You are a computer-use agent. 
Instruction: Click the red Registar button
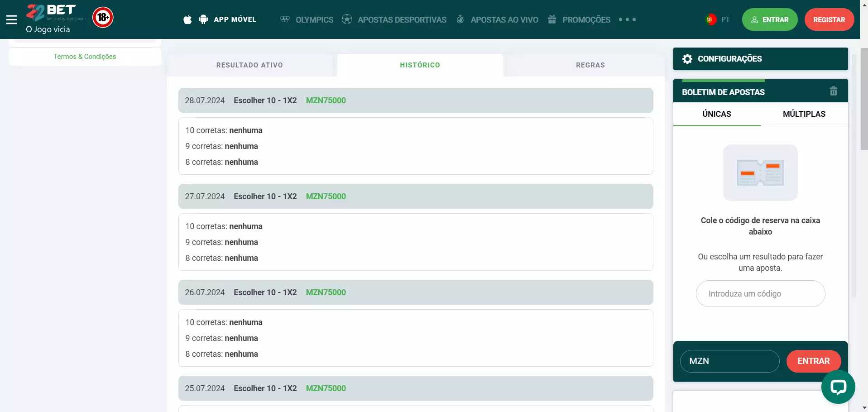pos(829,19)
